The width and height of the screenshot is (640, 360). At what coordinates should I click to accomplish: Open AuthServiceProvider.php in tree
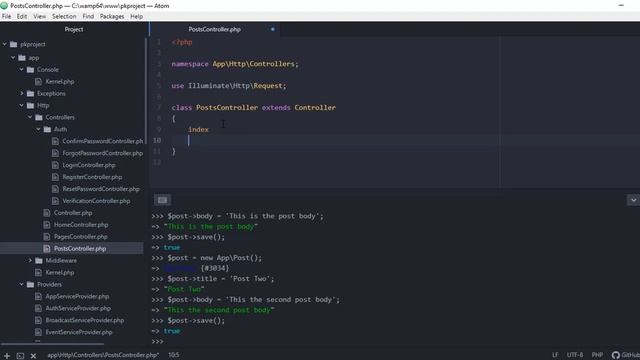tap(78, 308)
